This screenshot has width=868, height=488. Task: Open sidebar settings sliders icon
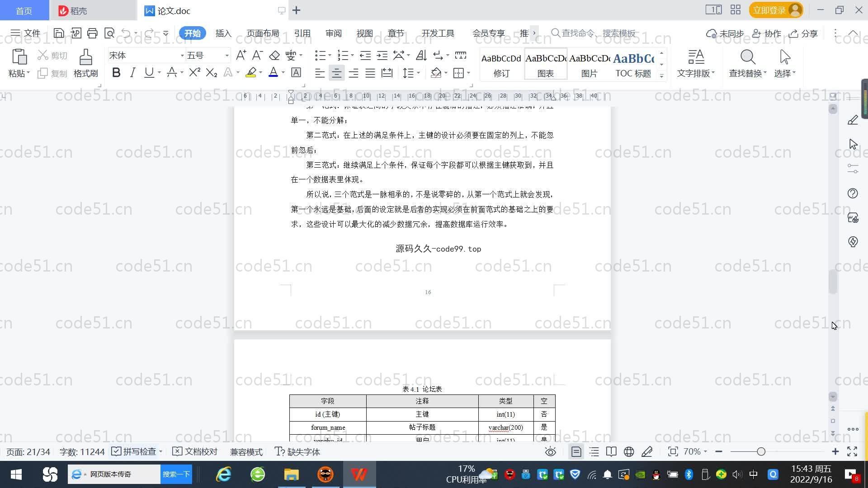coord(853,169)
